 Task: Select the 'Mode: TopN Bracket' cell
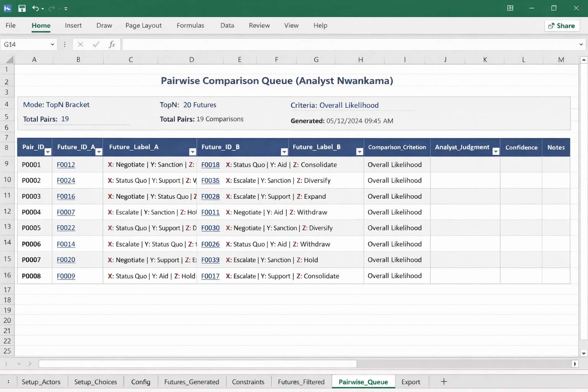pyautogui.click(x=56, y=105)
